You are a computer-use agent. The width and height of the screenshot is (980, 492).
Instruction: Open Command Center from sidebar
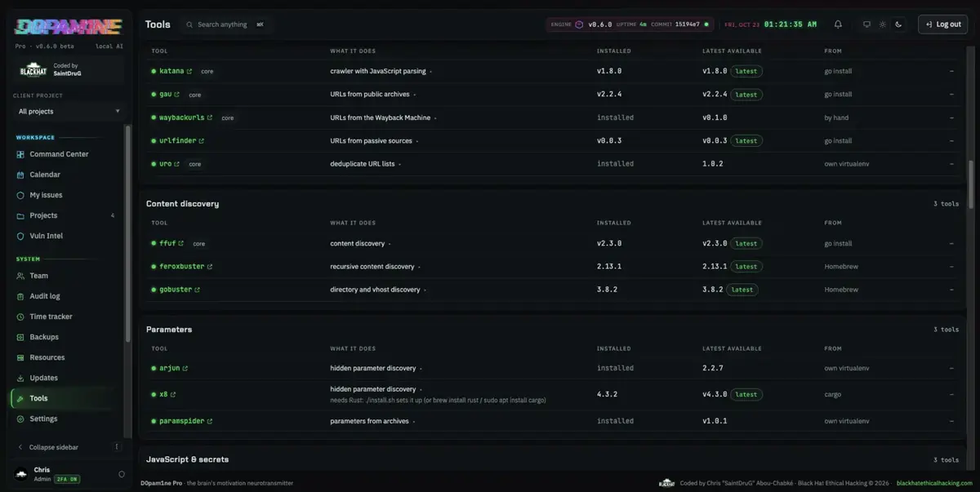point(66,154)
